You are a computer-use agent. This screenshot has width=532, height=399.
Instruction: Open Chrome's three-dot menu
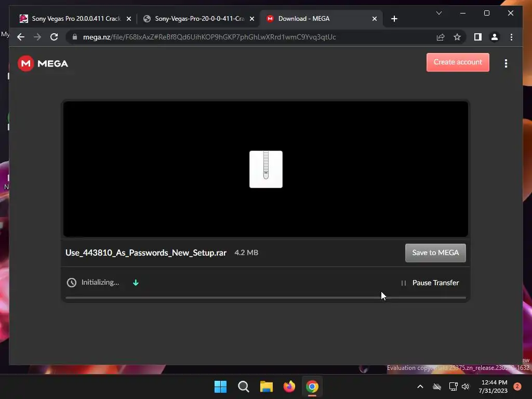click(x=511, y=37)
